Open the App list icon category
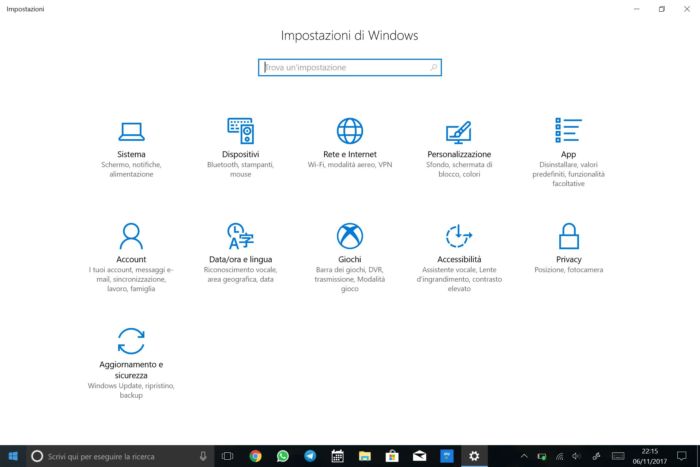 coord(568,130)
